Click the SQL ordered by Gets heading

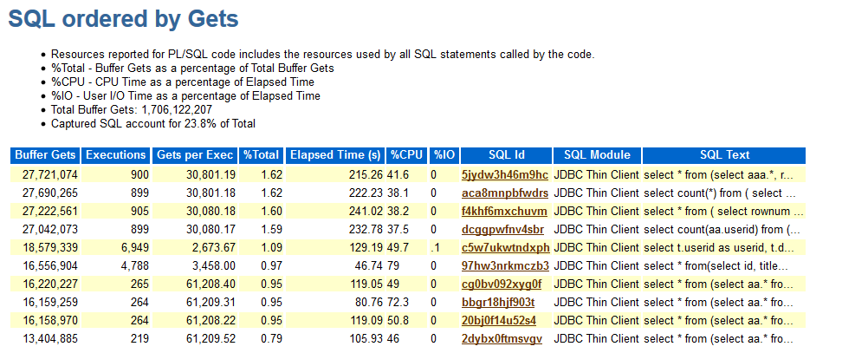click(123, 19)
